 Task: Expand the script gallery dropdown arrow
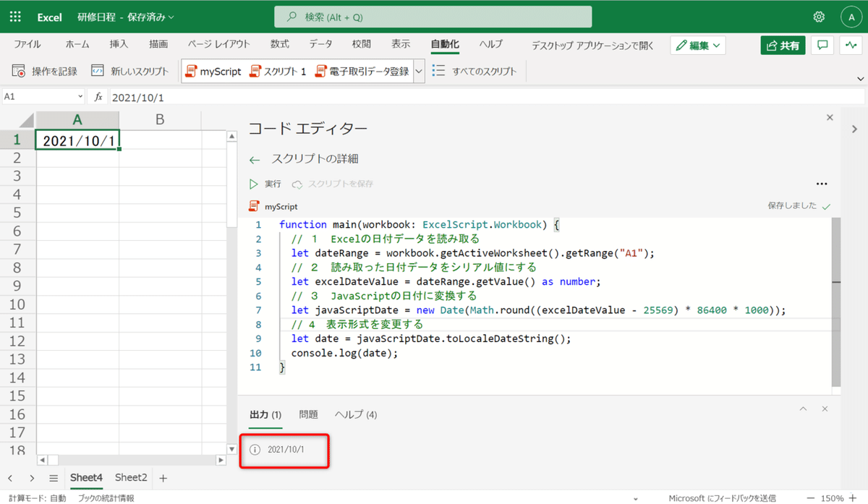point(419,72)
